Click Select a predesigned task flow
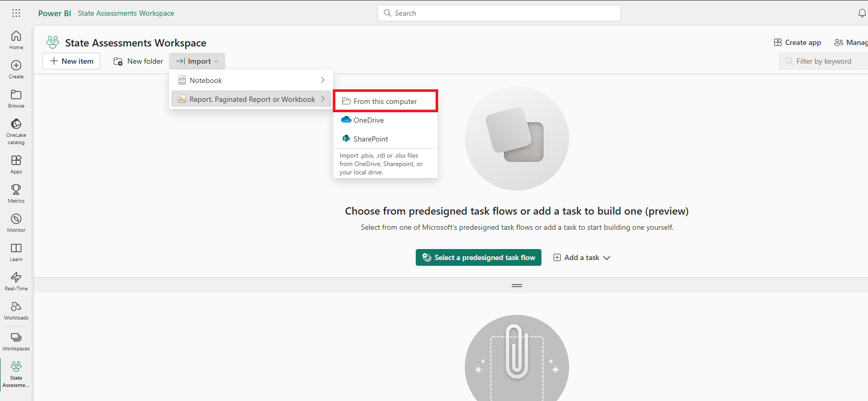The height and width of the screenshot is (401, 868). pyautogui.click(x=478, y=257)
